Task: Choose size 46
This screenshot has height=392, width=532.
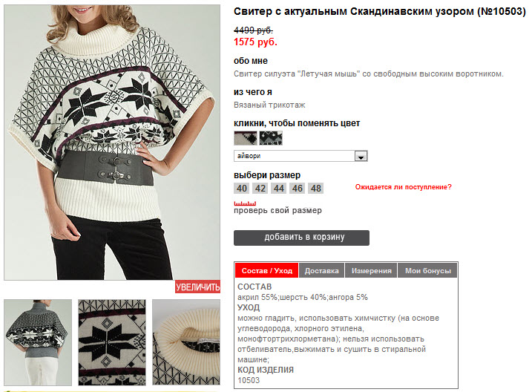Action: 298,189
